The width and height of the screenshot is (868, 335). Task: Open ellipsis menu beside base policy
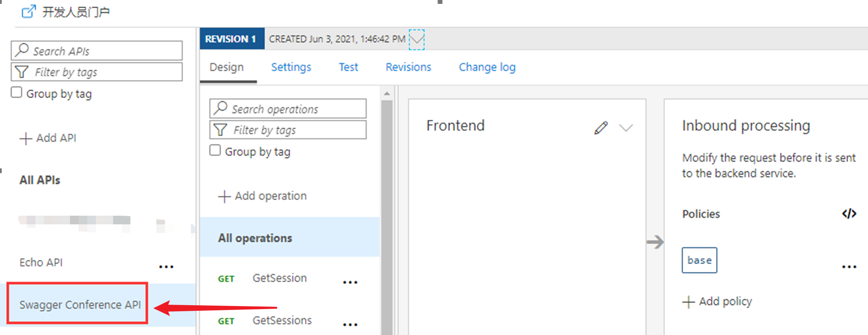click(x=849, y=267)
